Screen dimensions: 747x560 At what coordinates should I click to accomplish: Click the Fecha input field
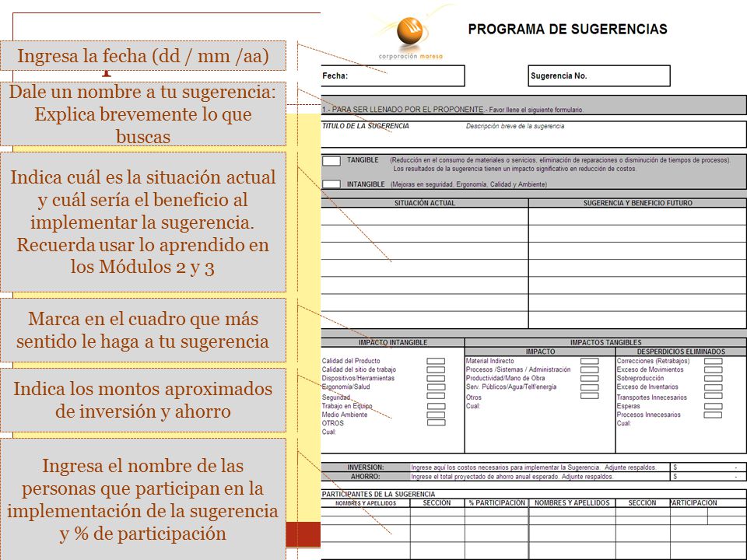[392, 75]
